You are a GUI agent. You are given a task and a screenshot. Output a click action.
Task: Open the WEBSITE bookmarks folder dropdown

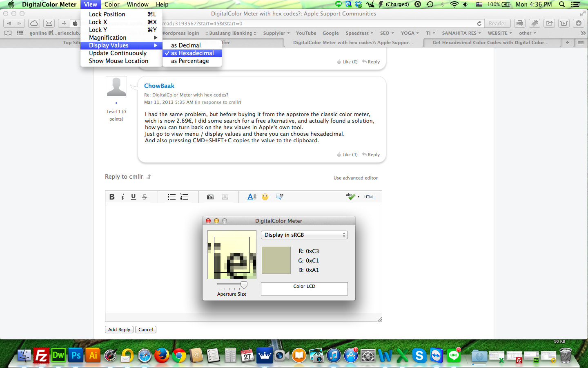click(500, 33)
